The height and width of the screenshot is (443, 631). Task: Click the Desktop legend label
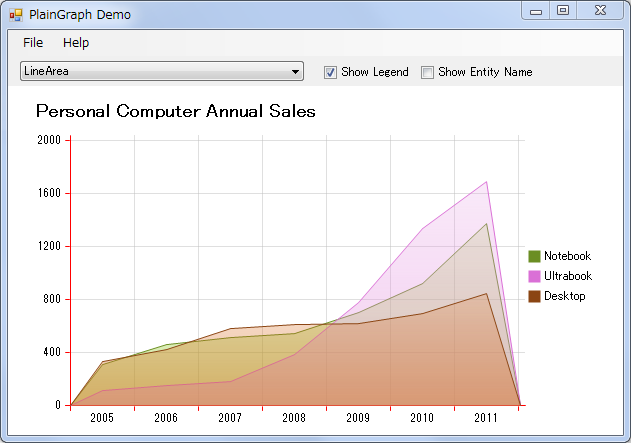[x=565, y=296]
